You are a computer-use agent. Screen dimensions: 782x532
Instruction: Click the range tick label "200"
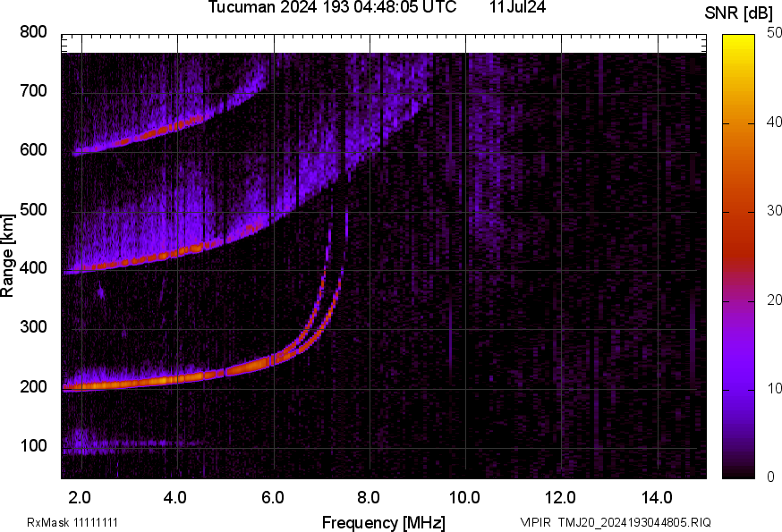(33, 386)
